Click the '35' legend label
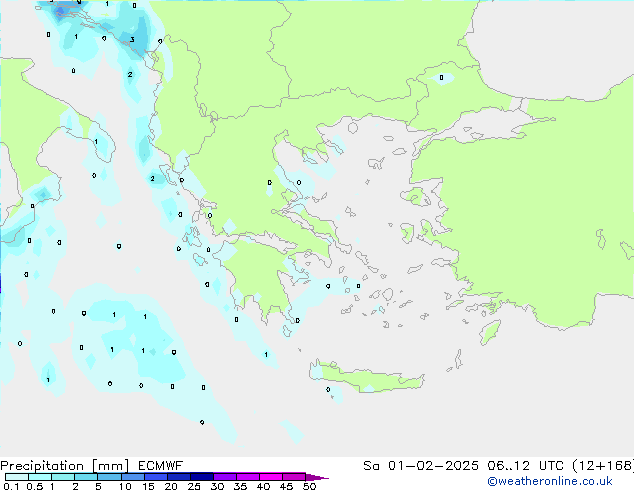Screen dimensions: 634x490 point(240,486)
